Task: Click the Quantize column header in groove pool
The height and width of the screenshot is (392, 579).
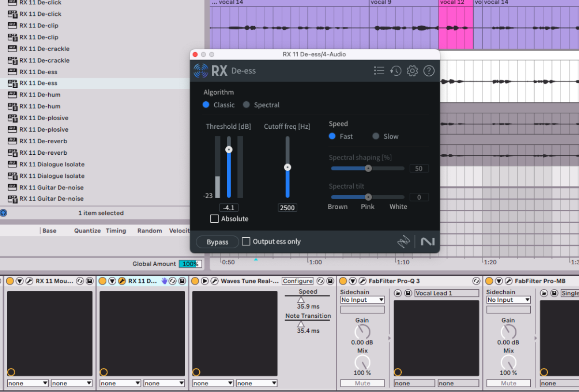Action: [87, 231]
